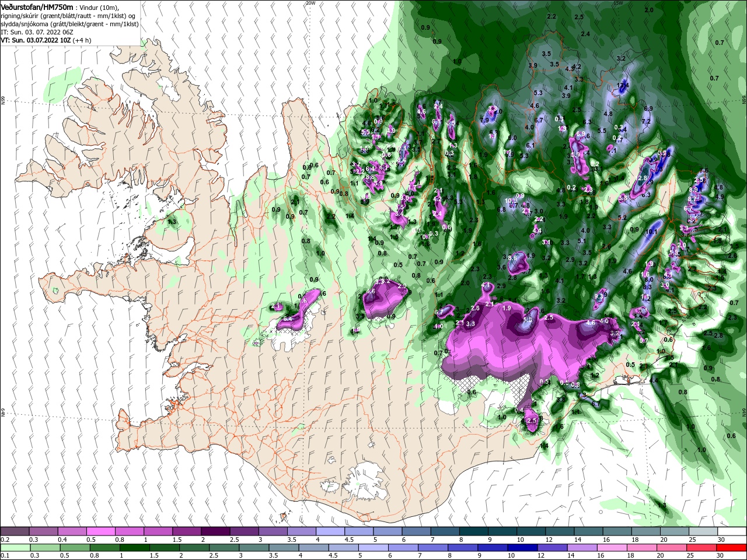747x560 pixels.
Task: Click the '(+4 h)' forecast offset text
Action: [x=82, y=40]
